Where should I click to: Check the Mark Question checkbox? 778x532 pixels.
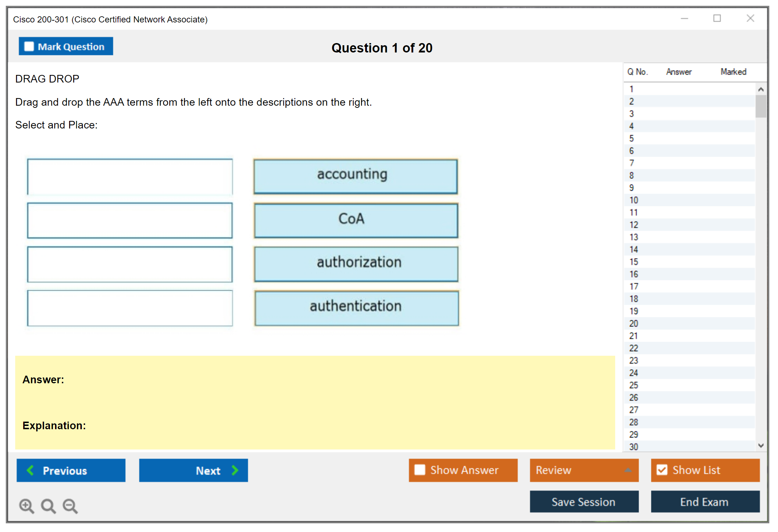pos(29,46)
